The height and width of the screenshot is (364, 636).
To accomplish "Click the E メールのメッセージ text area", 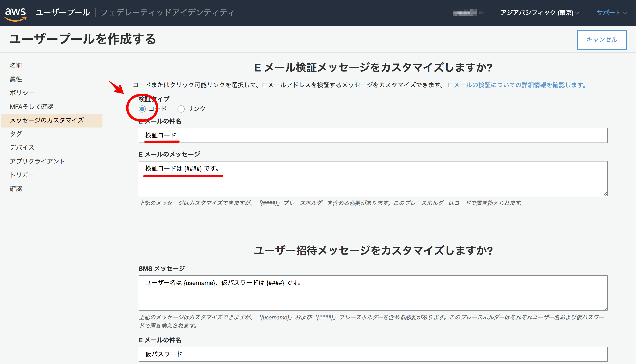I will [373, 178].
